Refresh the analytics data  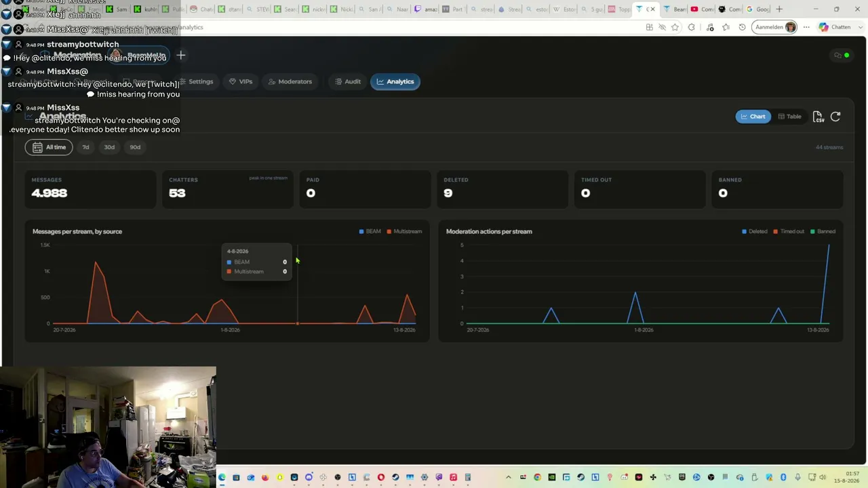tap(835, 117)
